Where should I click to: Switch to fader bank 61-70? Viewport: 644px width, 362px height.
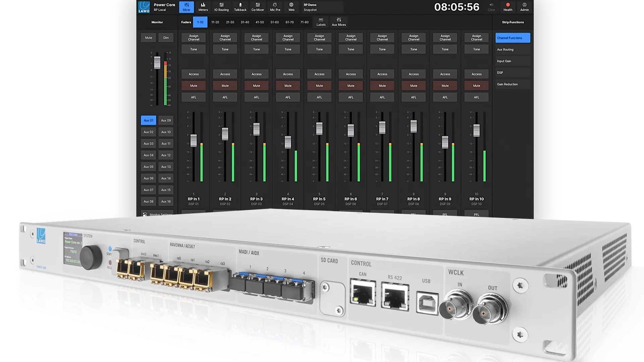coord(289,22)
